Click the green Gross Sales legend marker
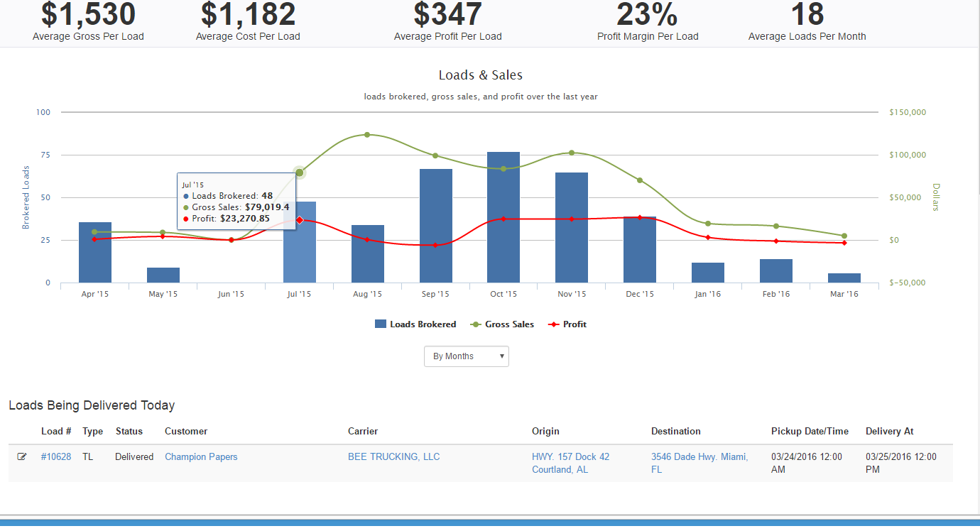Viewport: 980px width, 531px height. pos(477,324)
